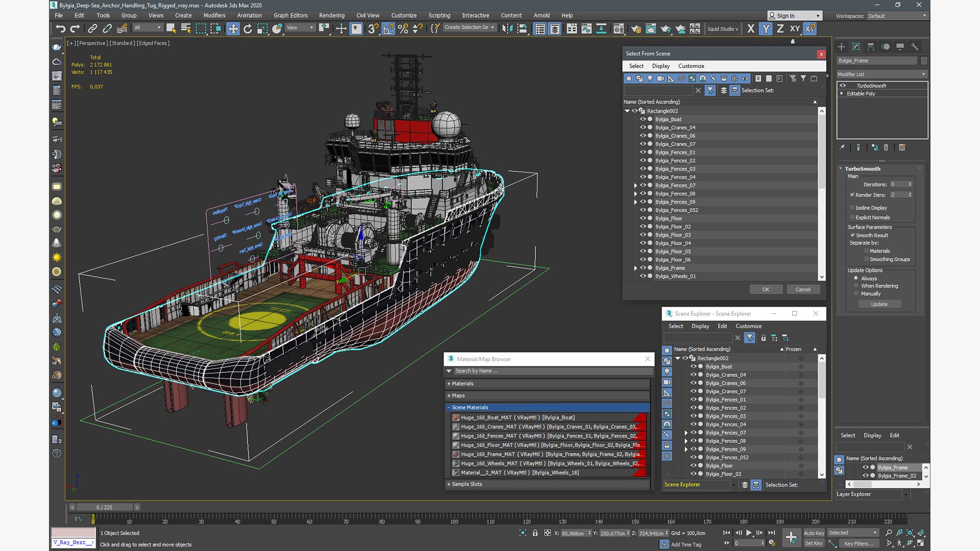The image size is (980, 551).
Task: Click the pink color swatch in status bar
Action: click(73, 533)
